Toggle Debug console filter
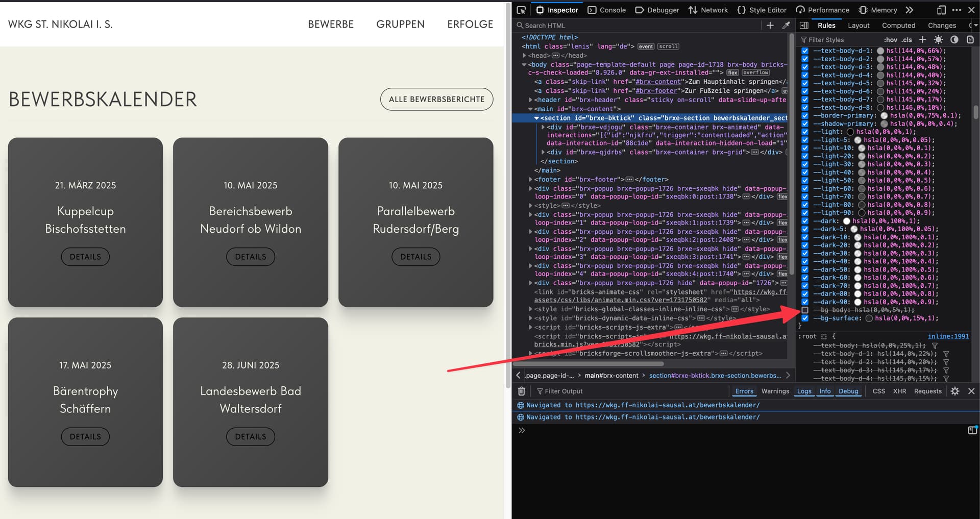Image resolution: width=980 pixels, height=519 pixels. [848, 391]
